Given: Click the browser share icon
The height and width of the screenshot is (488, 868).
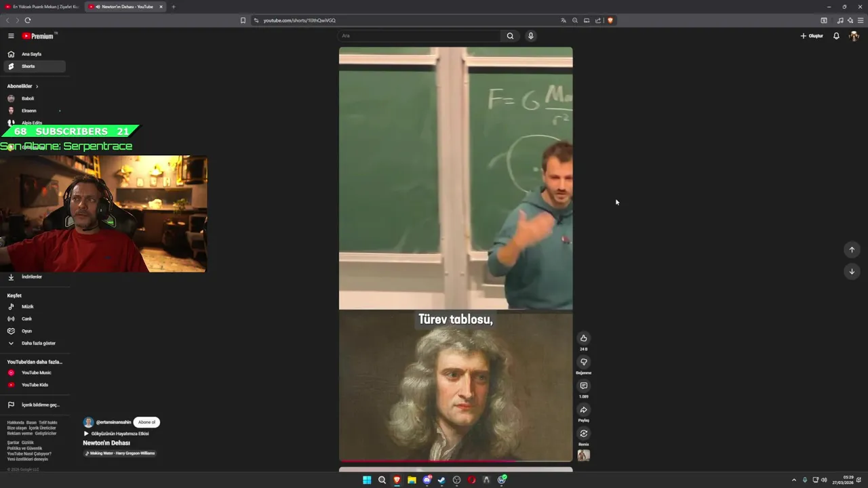Looking at the screenshot, I should point(598,20).
